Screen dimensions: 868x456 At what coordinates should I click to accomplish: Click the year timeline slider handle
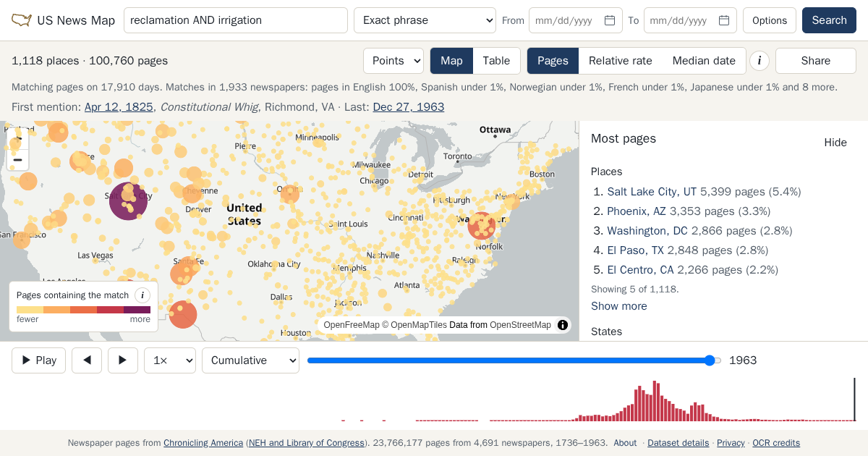[710, 360]
